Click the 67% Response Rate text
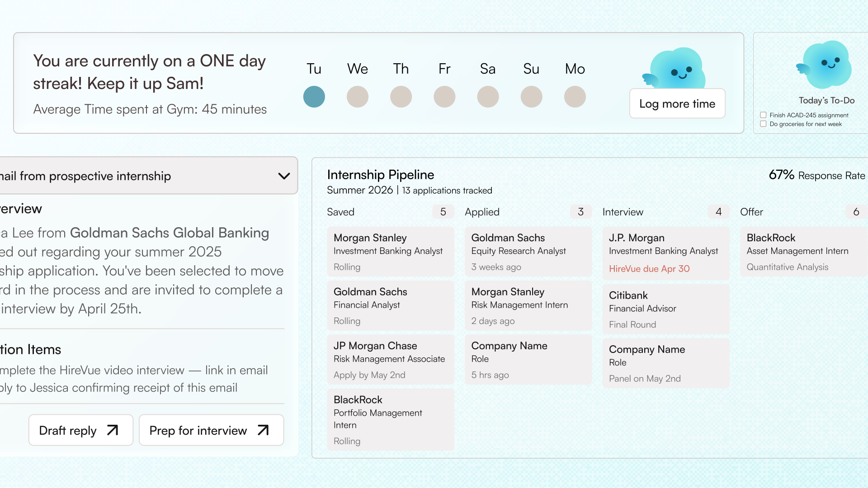Screen dimensions: 868x488 click(817, 175)
